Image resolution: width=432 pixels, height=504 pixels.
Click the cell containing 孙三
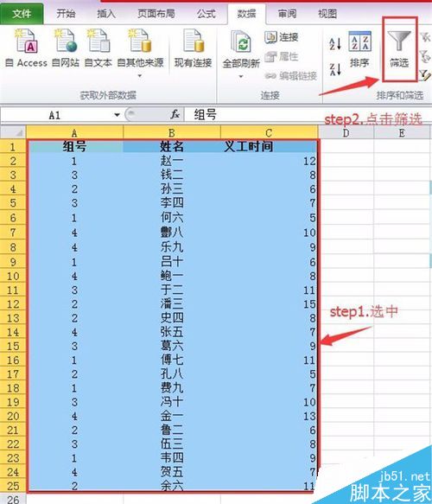172,188
